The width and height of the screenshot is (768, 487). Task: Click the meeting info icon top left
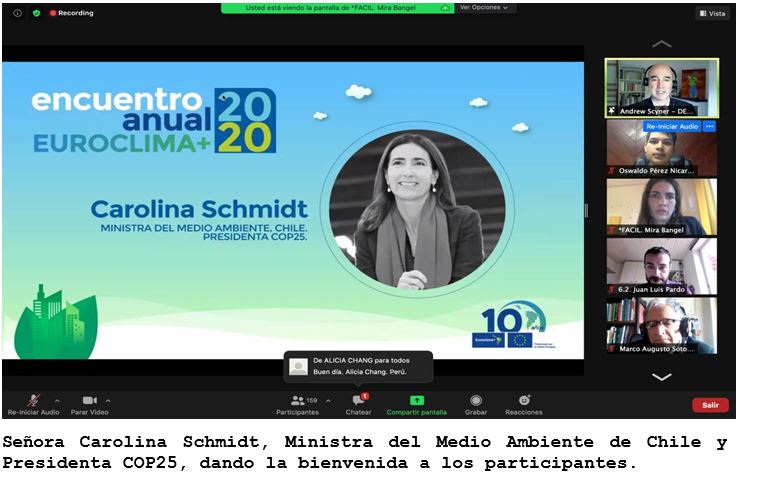(x=17, y=13)
